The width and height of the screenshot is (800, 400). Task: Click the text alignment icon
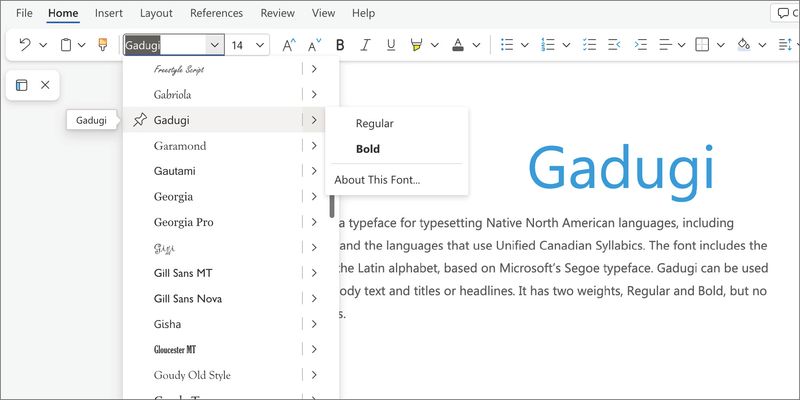pyautogui.click(x=665, y=45)
